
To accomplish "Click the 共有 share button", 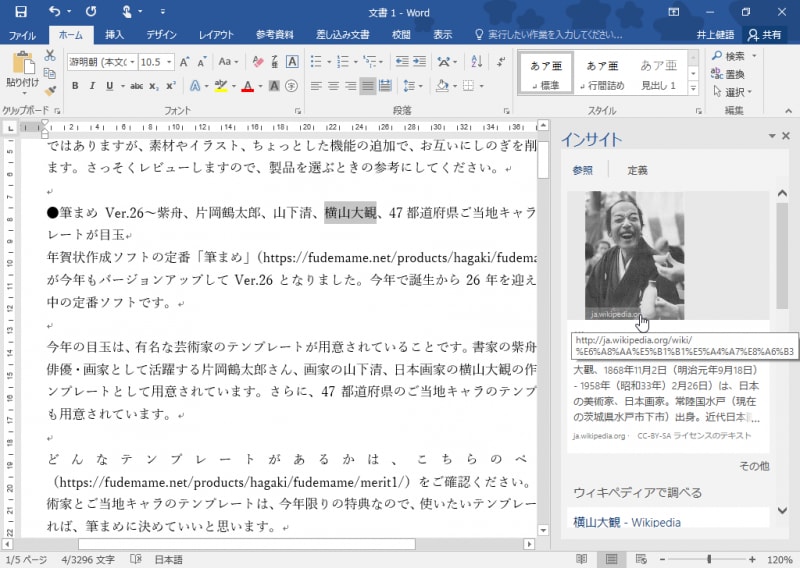I will [x=764, y=35].
